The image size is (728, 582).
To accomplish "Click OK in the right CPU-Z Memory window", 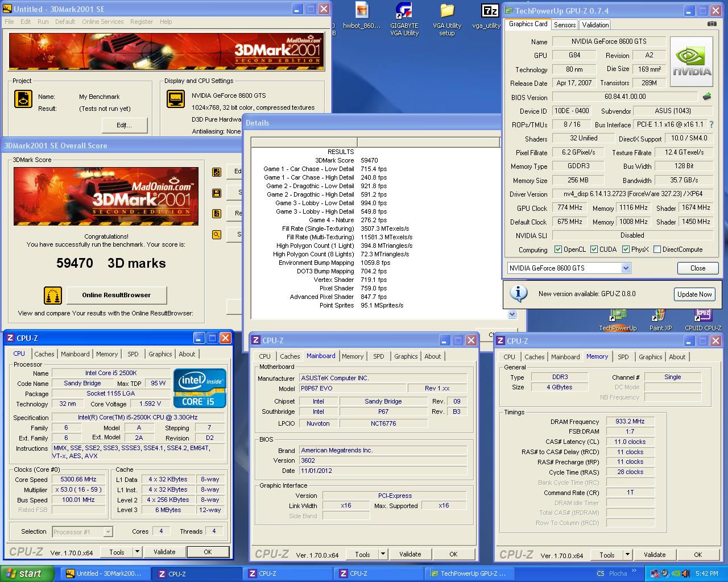I will coord(698,555).
